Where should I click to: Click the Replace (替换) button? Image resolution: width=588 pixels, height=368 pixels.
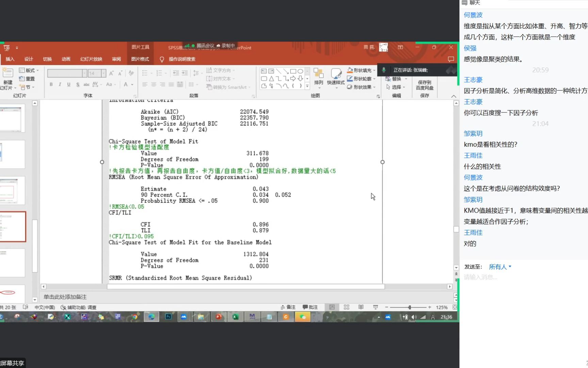coord(396,79)
